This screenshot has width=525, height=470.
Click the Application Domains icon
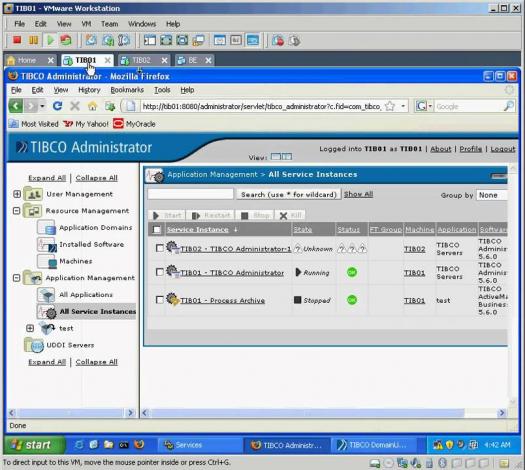[x=46, y=227]
